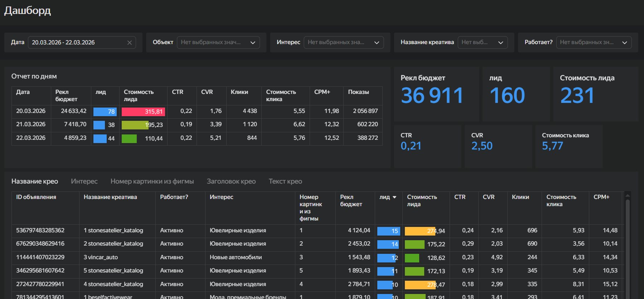Click the blue lead bar showing 78
Image resolution: width=644 pixels, height=299 pixels.
(105, 112)
